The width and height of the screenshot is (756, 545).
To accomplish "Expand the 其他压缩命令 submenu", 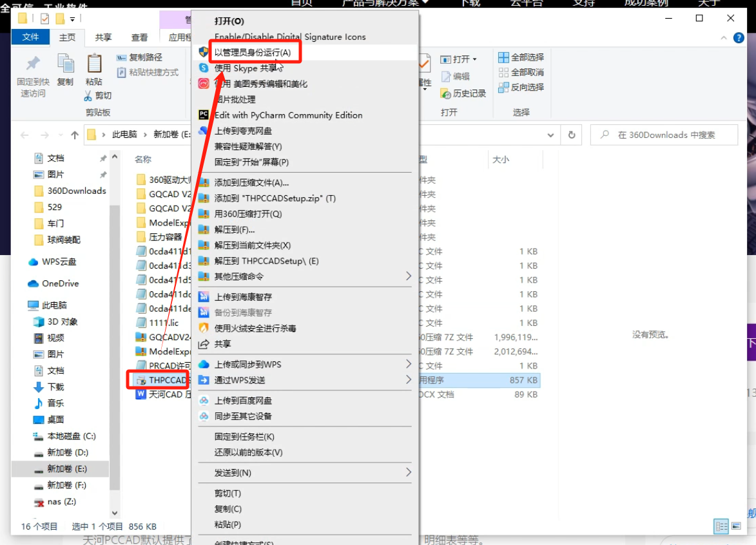I will (409, 276).
